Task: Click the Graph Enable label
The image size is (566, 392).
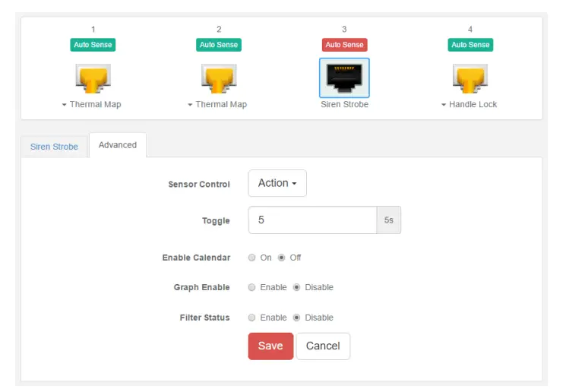Action: 202,287
